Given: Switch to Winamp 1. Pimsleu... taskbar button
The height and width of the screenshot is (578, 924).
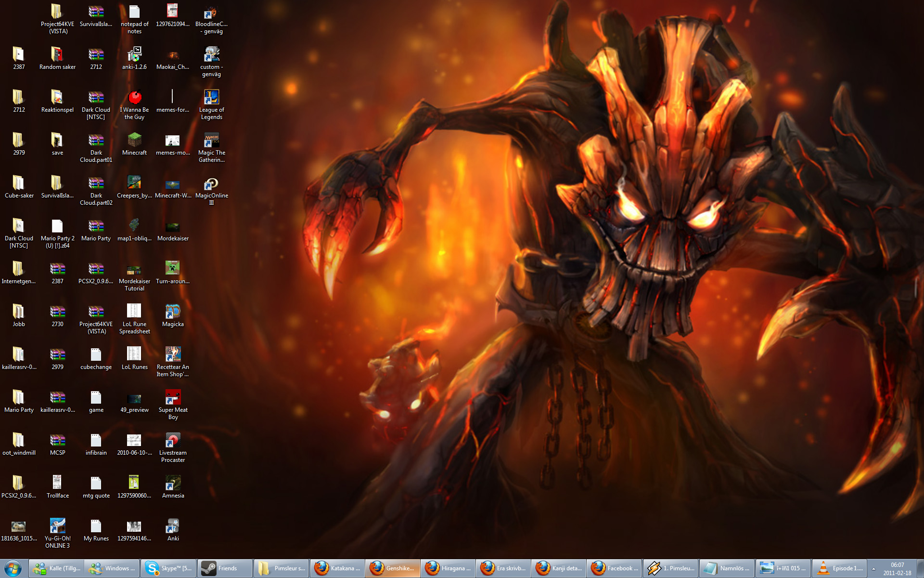Looking at the screenshot, I should click(x=670, y=568).
